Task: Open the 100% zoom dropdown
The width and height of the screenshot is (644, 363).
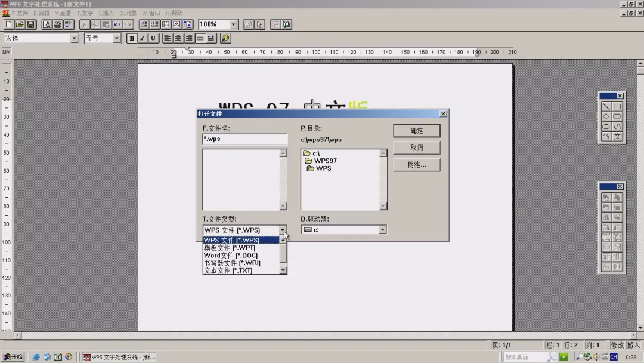Action: pos(233,24)
